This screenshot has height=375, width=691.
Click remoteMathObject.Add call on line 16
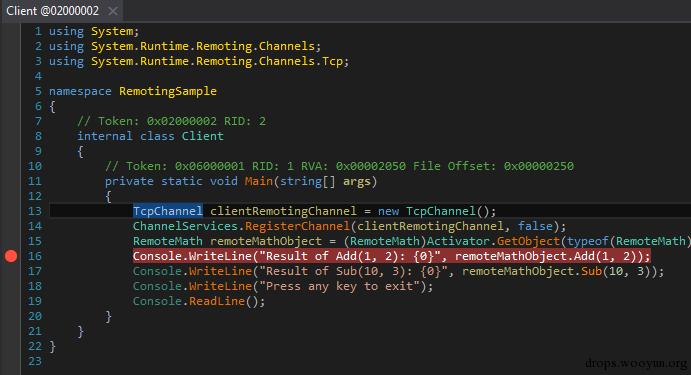tap(549, 256)
